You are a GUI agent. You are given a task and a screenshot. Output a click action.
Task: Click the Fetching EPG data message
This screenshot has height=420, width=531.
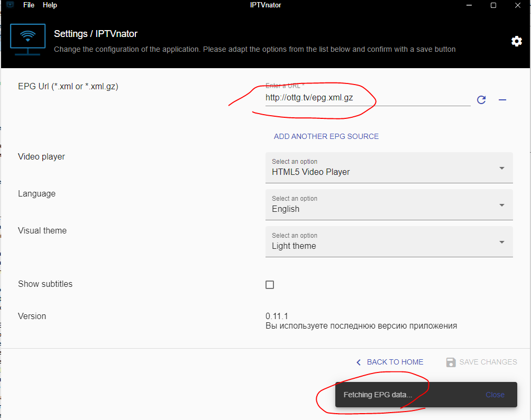pos(378,395)
